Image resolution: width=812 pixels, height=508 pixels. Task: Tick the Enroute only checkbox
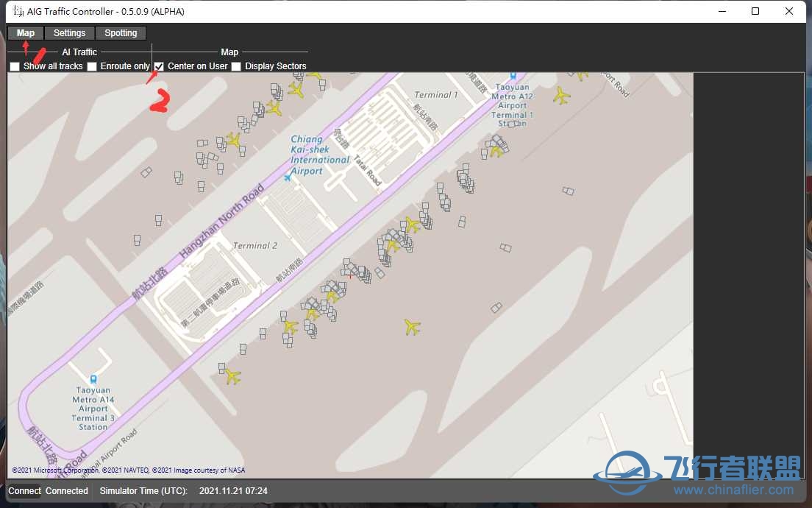[x=92, y=66]
